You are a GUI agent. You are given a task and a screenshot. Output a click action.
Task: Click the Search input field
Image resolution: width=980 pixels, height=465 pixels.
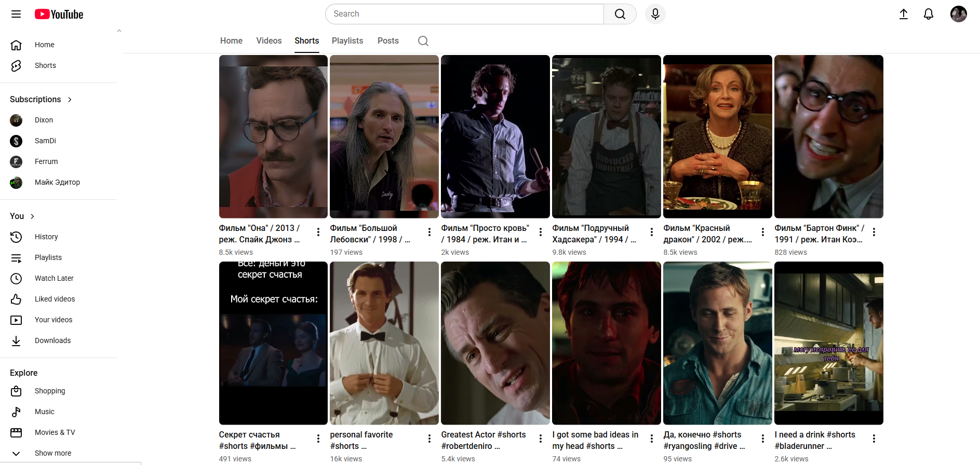[464, 14]
